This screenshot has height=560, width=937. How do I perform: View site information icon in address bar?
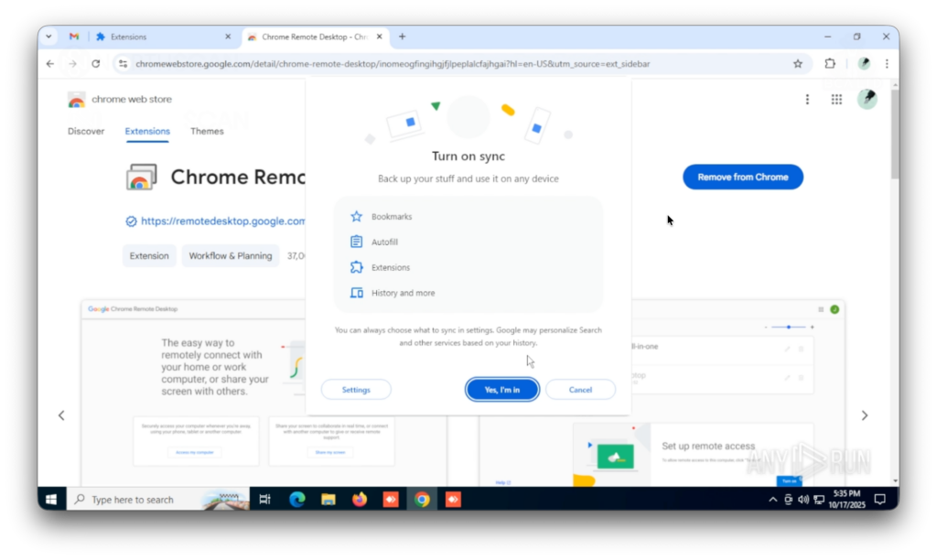click(124, 63)
